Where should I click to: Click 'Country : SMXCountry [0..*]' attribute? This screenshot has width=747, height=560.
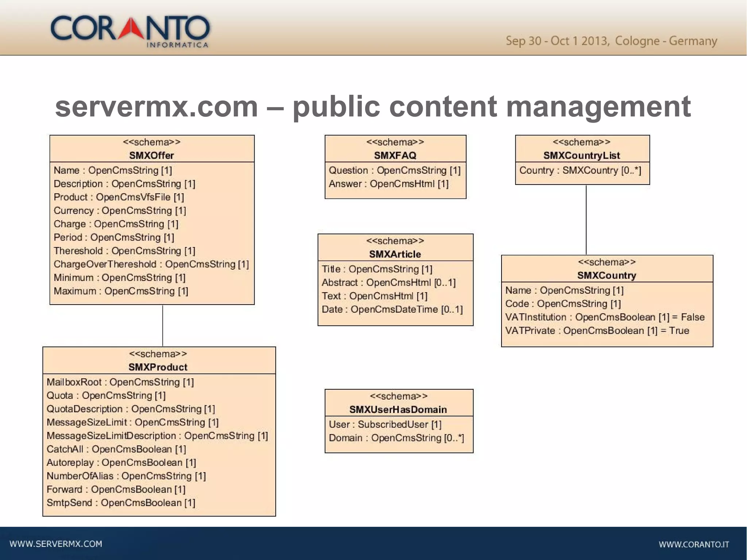580,170
